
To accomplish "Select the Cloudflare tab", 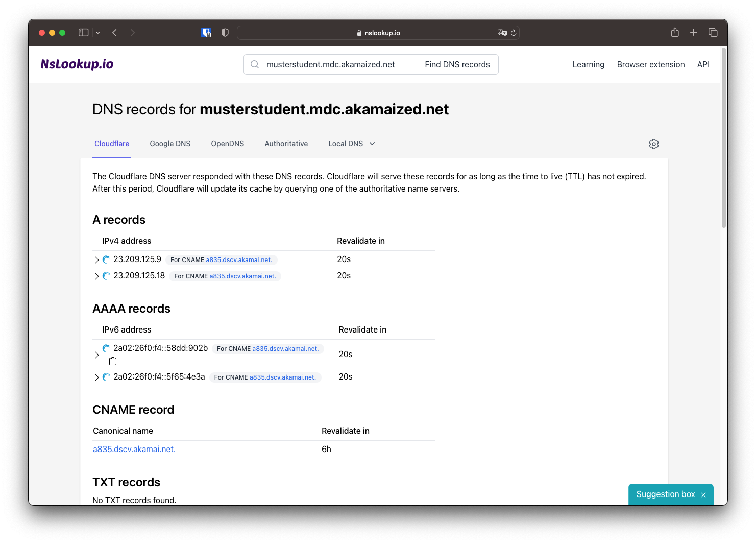I will point(112,144).
